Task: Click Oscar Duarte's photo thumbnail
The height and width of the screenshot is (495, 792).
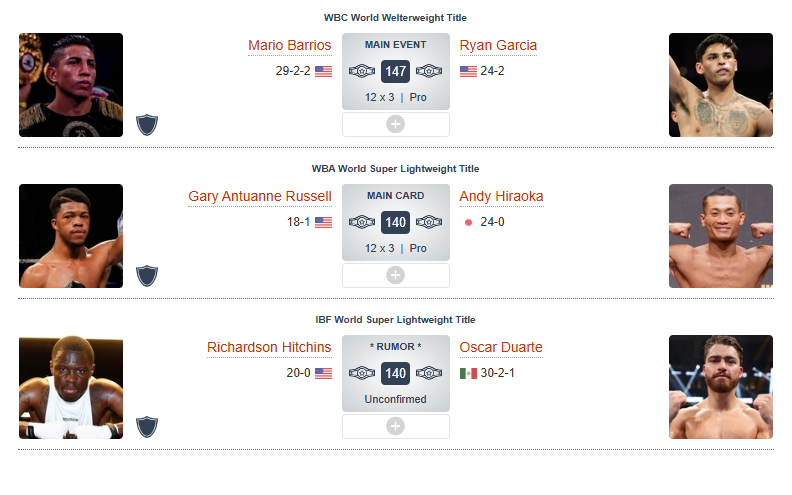Action: [x=720, y=387]
